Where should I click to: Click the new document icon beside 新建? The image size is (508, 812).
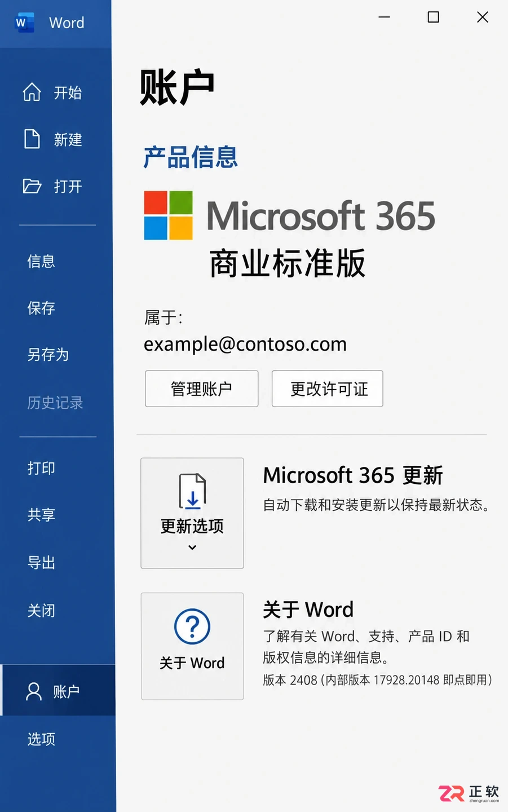click(32, 139)
